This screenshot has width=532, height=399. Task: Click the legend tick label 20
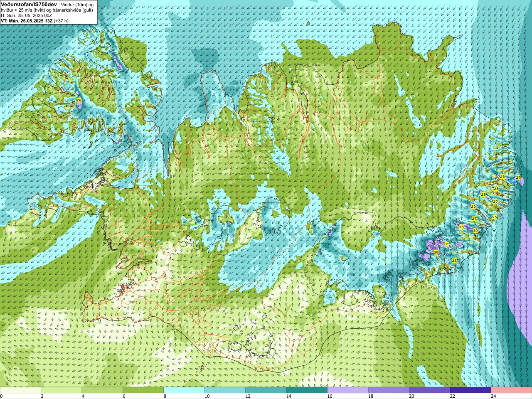(x=411, y=397)
